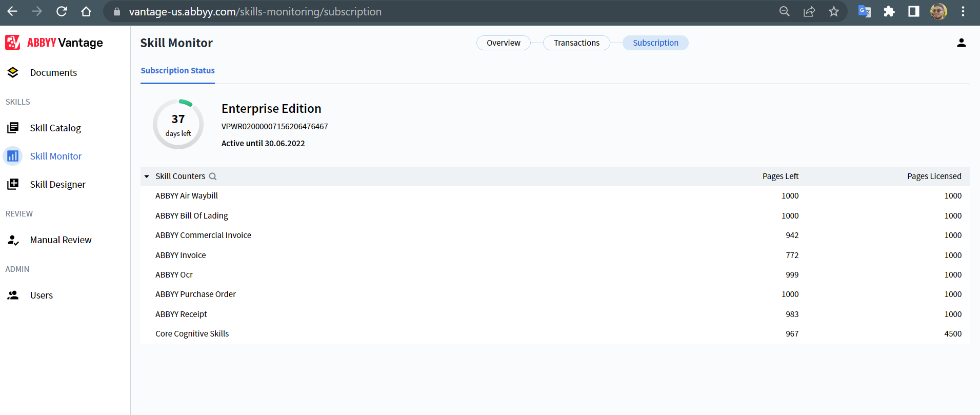Click the Pages Licensed column header

[x=934, y=176]
